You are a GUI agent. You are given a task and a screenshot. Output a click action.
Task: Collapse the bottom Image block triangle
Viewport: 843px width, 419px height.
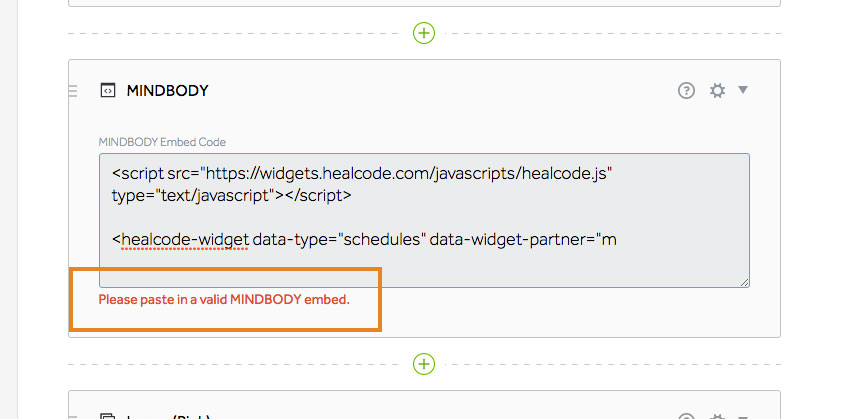tap(743, 417)
